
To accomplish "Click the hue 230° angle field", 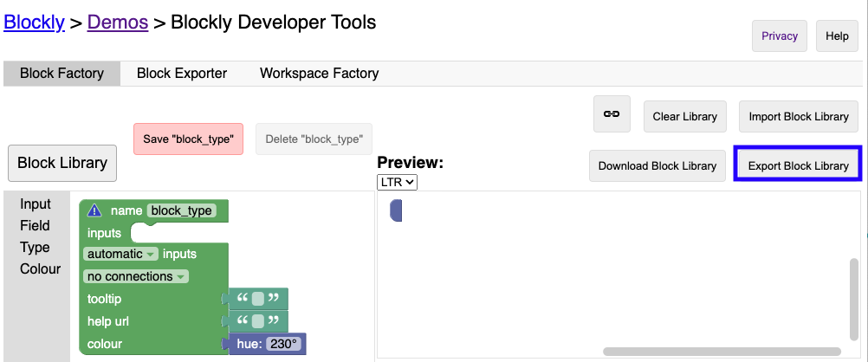I will tap(283, 345).
